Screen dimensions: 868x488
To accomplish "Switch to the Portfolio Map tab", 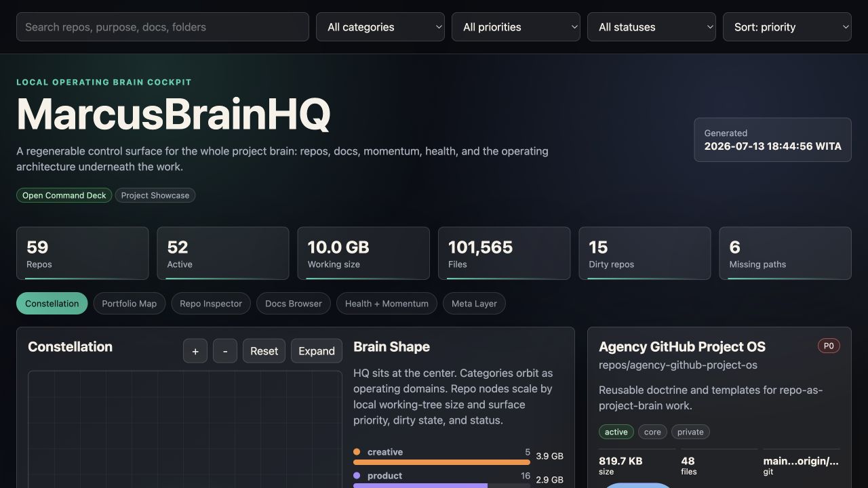I will coord(130,304).
